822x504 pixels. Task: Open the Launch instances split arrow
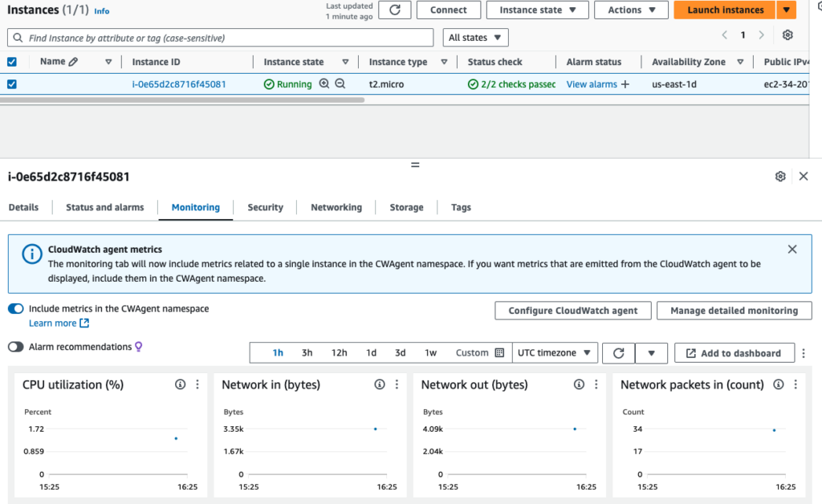[787, 10]
